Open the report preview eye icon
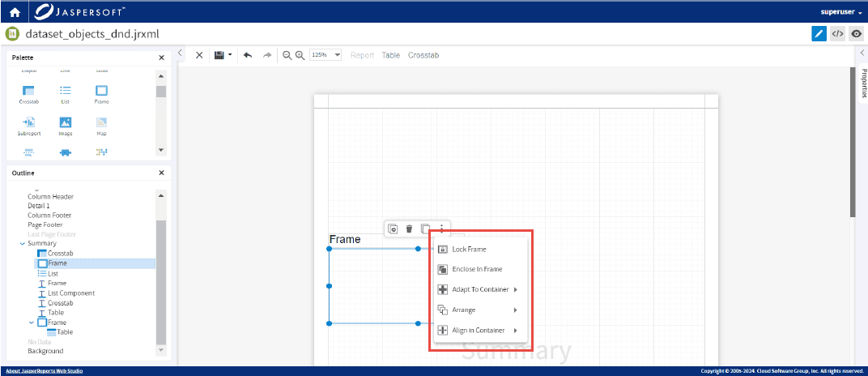The image size is (868, 376). coord(856,34)
